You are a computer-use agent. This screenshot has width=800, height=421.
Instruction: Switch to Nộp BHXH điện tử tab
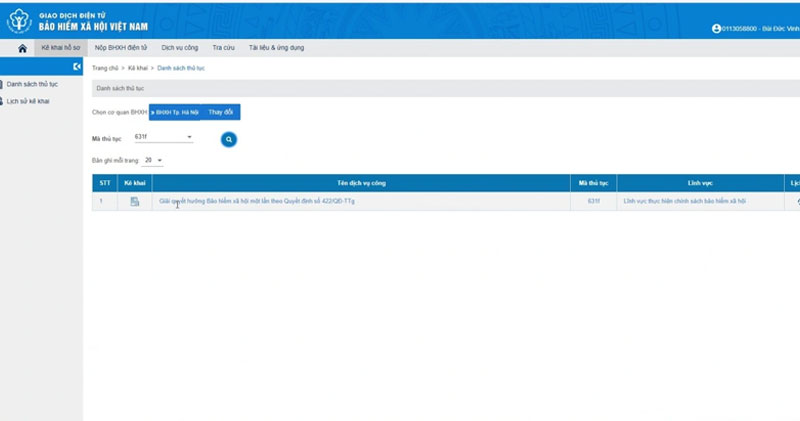pyautogui.click(x=120, y=48)
